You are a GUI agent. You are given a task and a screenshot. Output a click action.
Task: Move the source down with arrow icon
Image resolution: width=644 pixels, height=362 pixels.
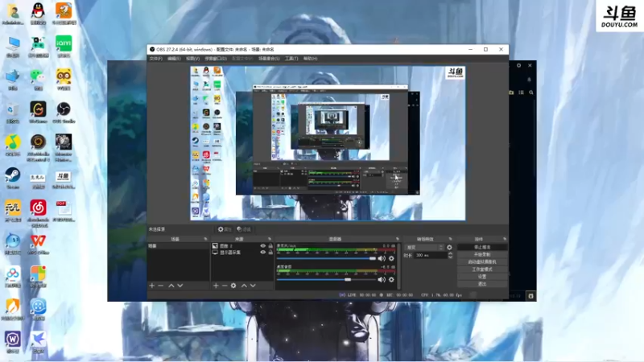(253, 286)
